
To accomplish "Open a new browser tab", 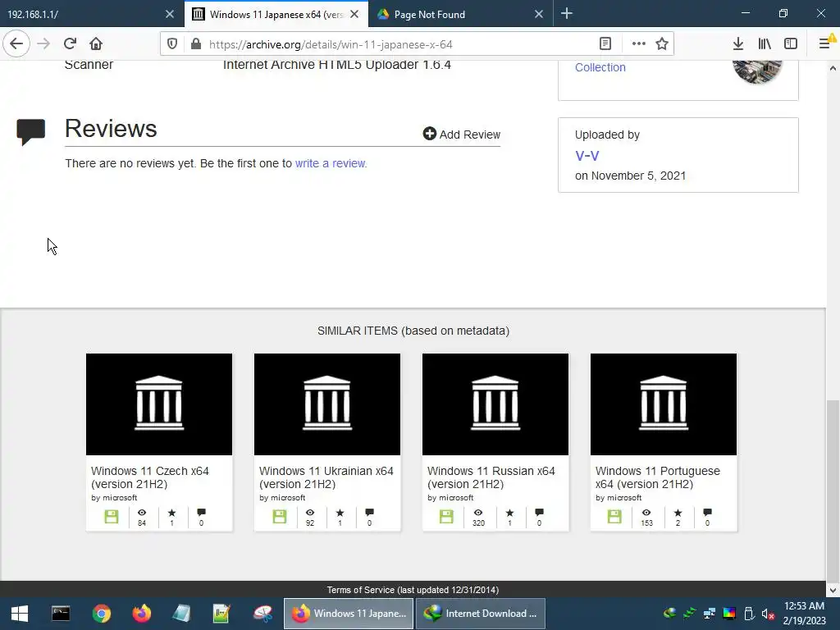I will (x=567, y=14).
